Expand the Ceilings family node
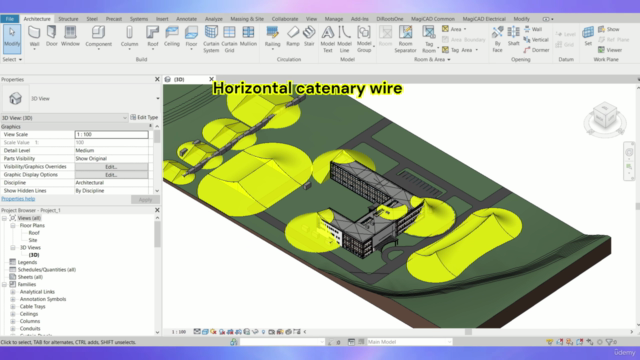 (13, 314)
